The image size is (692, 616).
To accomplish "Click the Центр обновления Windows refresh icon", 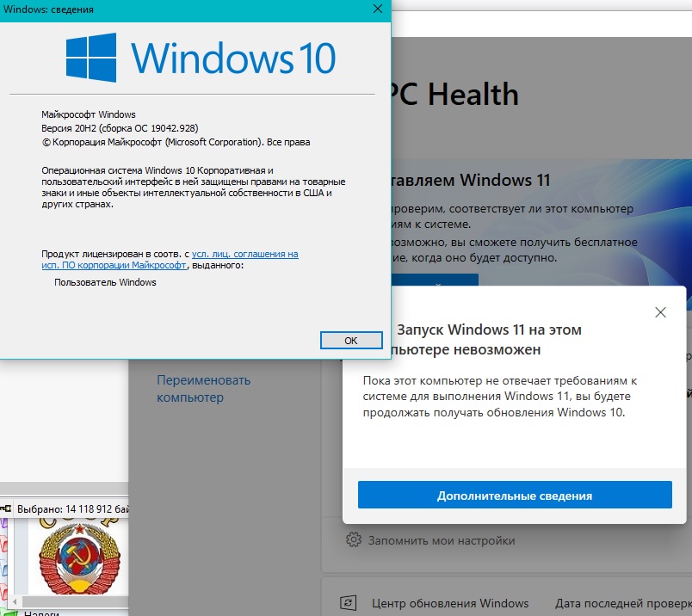I will (349, 603).
